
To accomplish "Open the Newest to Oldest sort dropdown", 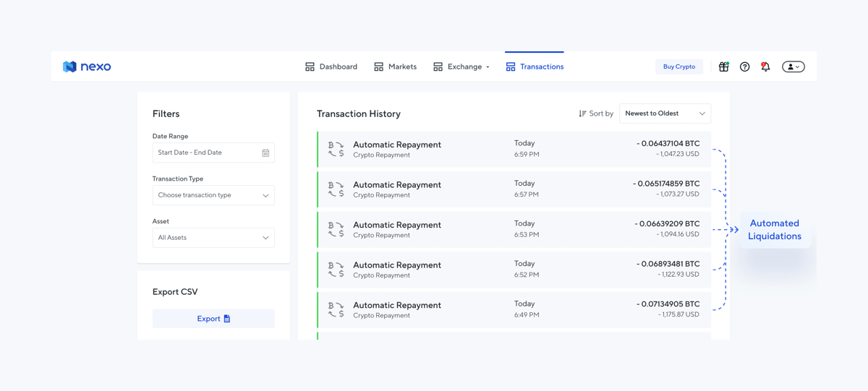I will (665, 113).
